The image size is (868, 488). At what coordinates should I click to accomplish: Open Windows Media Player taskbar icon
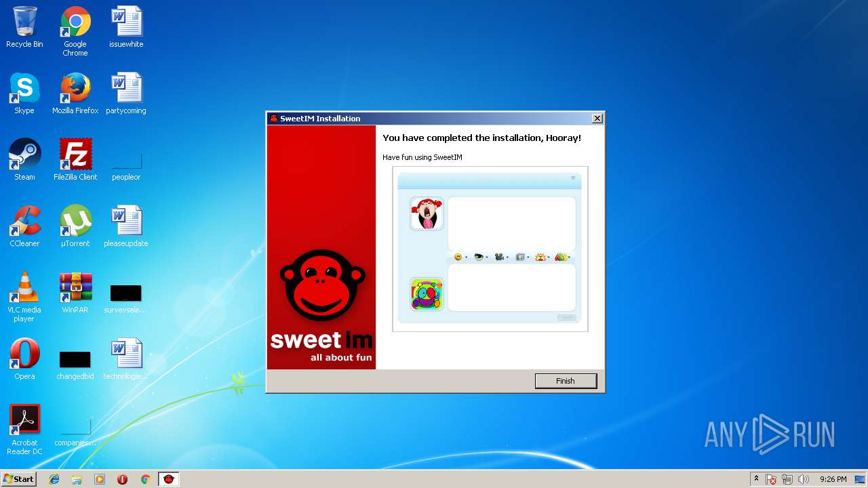100,479
